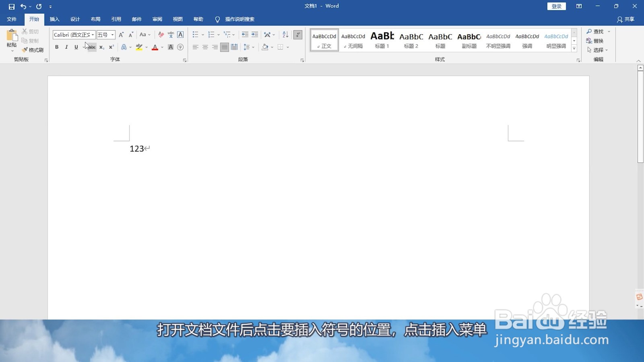Viewport: 644px width, 362px height.
Task: Open the phonetic guide (wén) tool
Action: click(171, 35)
